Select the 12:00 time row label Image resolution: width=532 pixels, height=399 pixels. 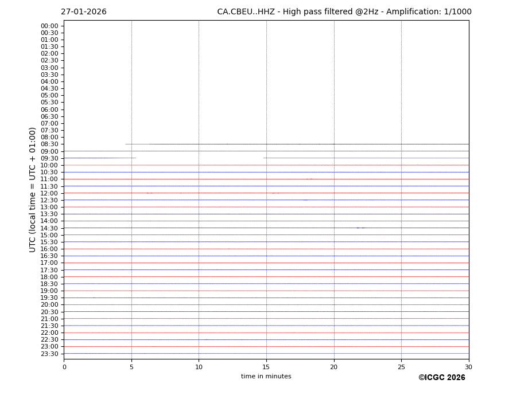point(49,193)
